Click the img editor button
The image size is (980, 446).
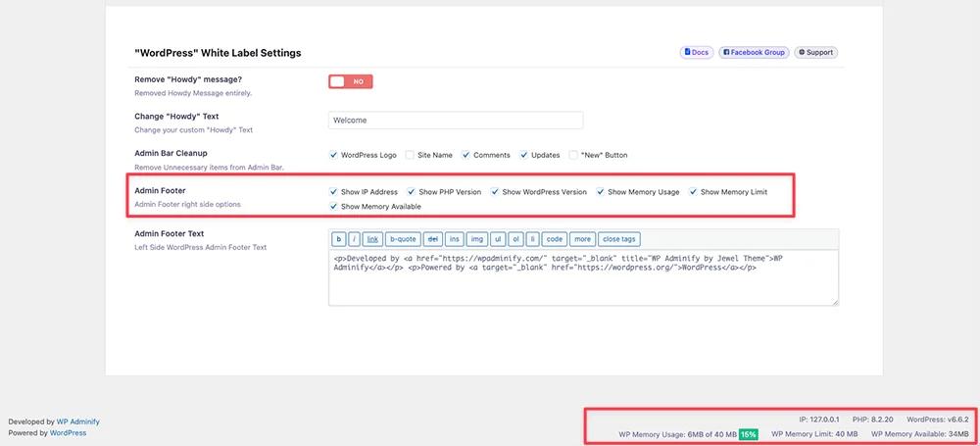(476, 239)
